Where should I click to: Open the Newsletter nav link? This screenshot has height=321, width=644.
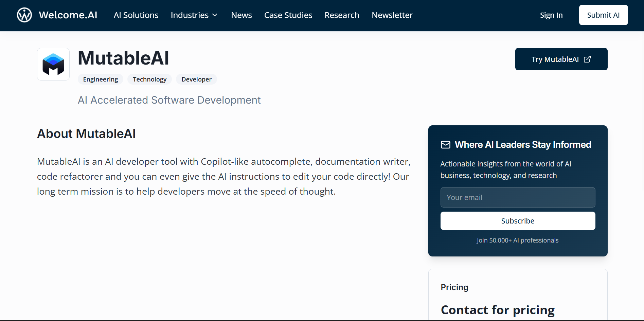click(392, 15)
